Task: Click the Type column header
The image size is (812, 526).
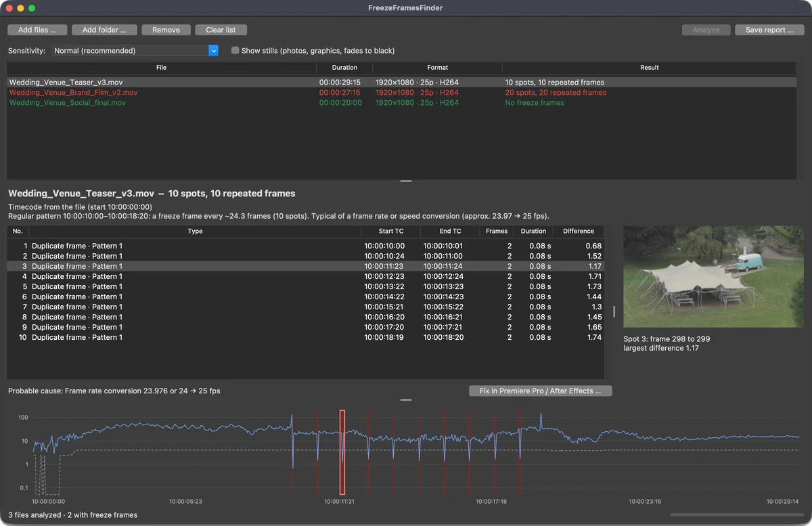Action: [x=195, y=232]
